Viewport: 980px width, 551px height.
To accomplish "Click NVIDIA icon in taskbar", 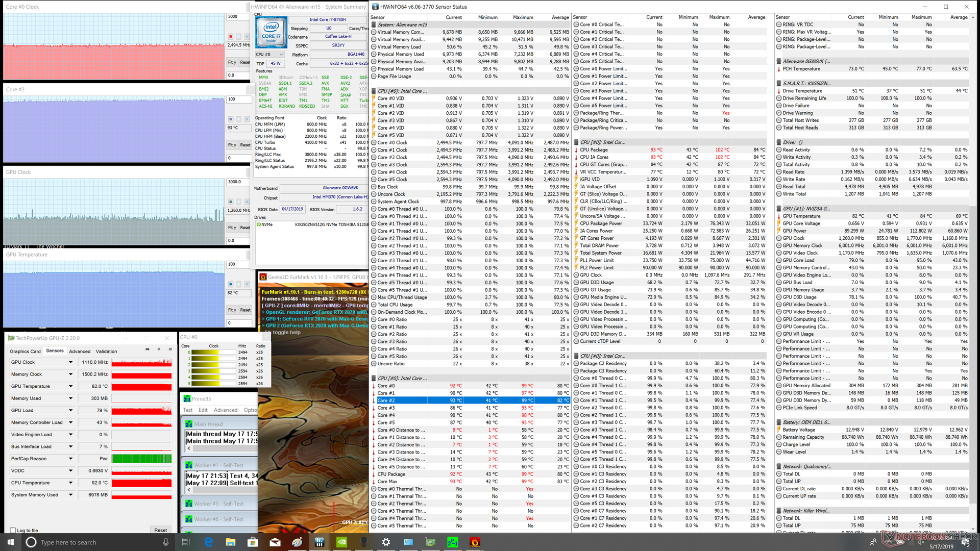I will tap(341, 542).
